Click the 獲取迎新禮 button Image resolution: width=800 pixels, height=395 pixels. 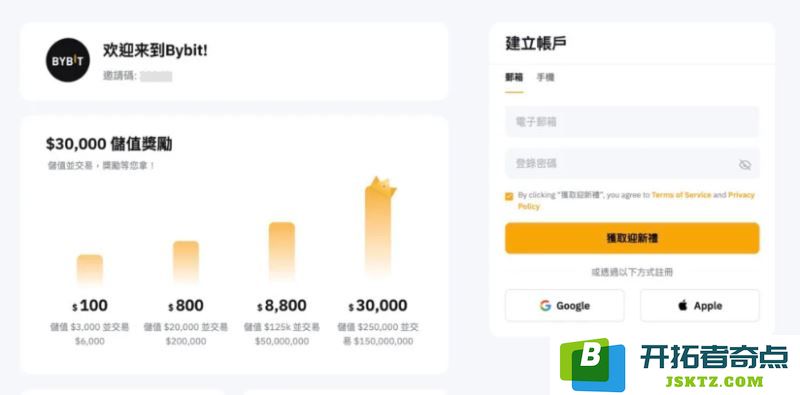[x=632, y=238]
